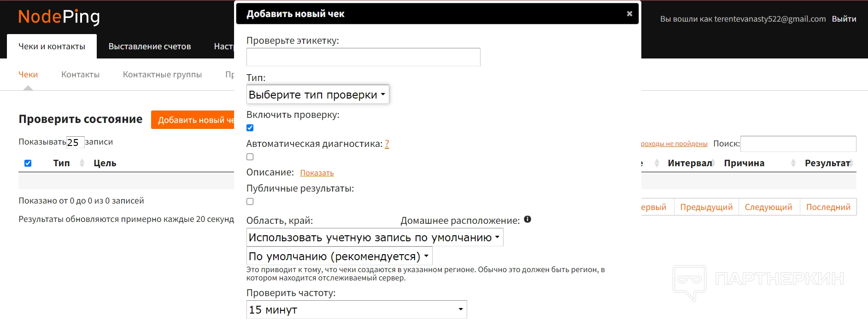Screen dimensions: 868x326
Task: Click the Показать description link
Action: point(317,173)
